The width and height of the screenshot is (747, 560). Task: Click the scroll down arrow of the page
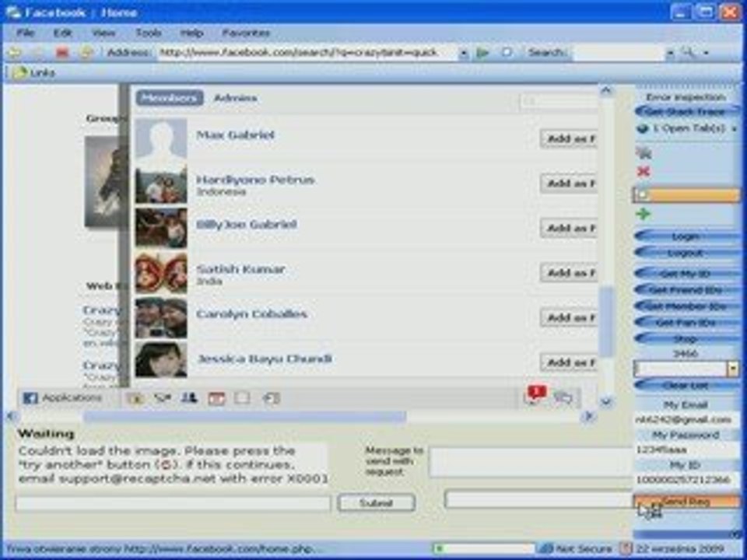(x=605, y=402)
